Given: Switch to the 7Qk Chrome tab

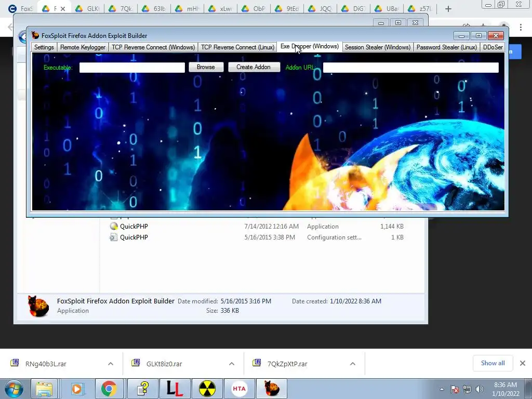Looking at the screenshot, I should (121, 9).
